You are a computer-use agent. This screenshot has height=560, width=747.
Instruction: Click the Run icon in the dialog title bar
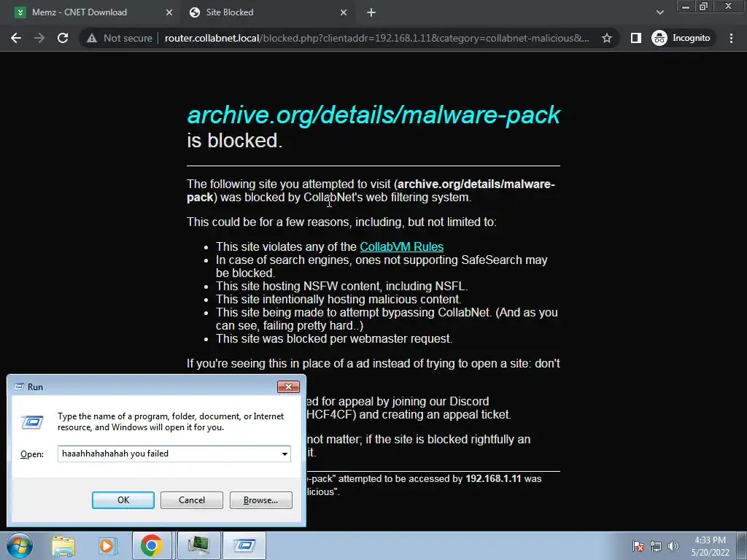(19, 386)
